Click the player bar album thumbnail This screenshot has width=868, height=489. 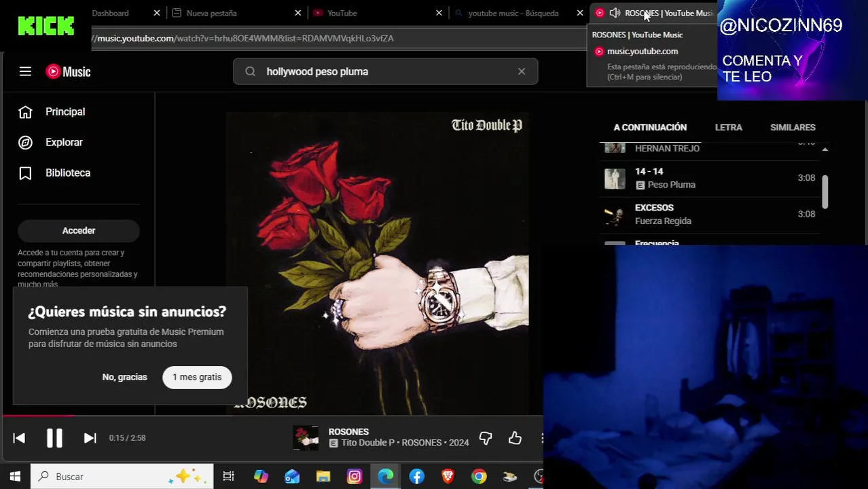306,438
